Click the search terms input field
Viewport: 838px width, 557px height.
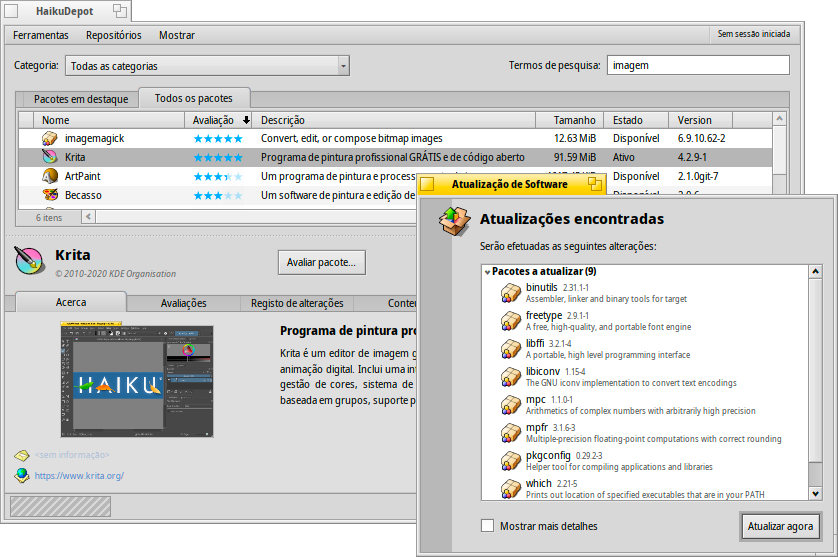point(697,66)
